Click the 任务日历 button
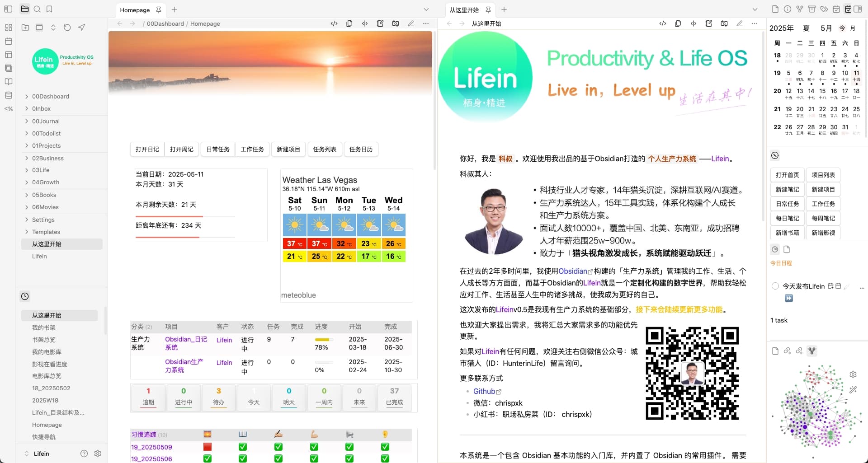 point(361,149)
